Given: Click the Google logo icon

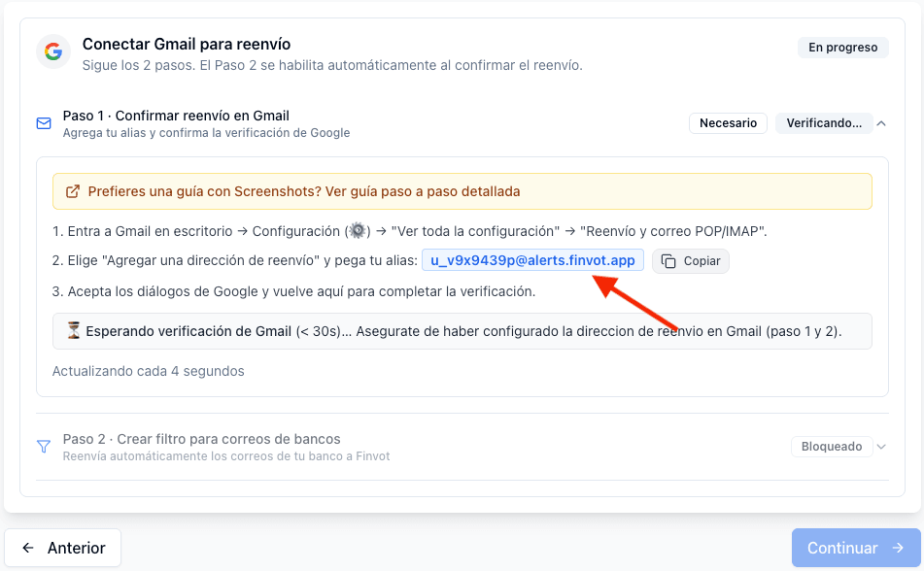Looking at the screenshot, I should point(53,51).
